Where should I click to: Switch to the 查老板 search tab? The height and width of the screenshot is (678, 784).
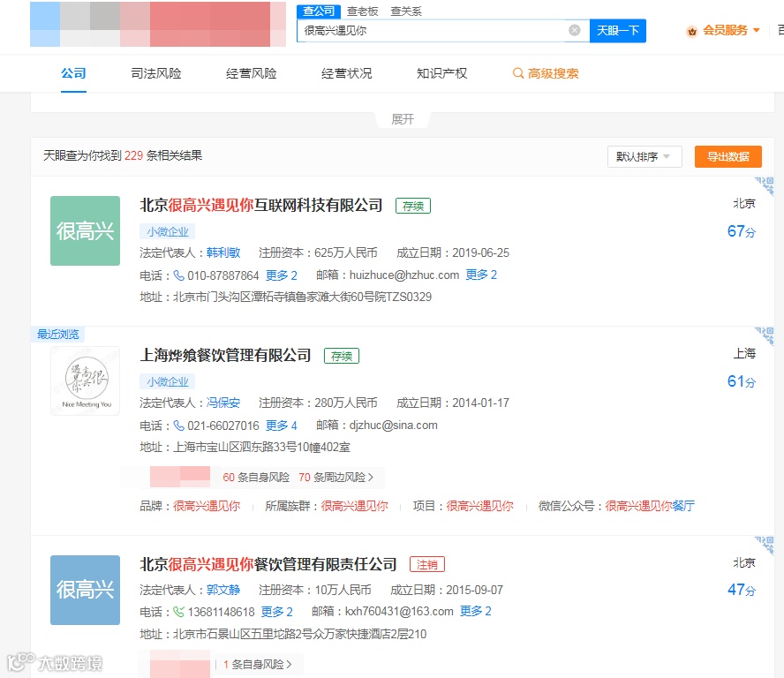pos(363,11)
